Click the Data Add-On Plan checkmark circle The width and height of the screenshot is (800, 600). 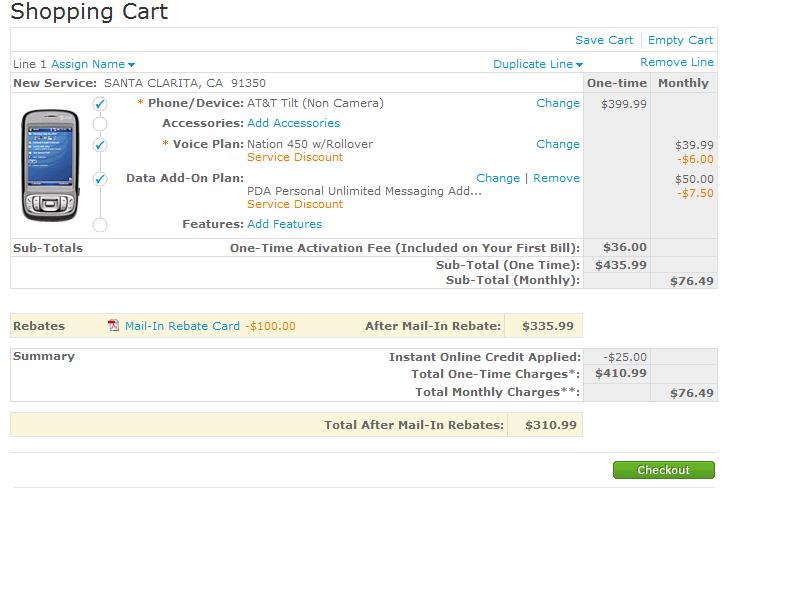[x=100, y=179]
